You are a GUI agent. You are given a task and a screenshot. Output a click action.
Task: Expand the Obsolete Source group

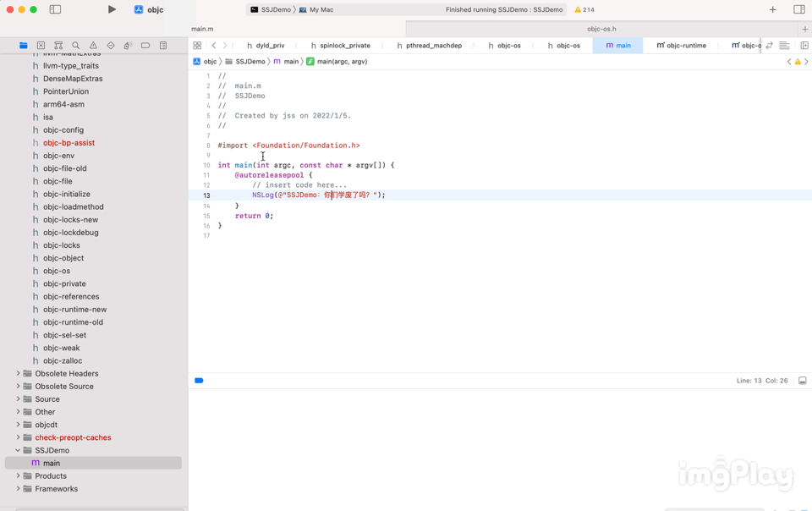click(x=18, y=387)
